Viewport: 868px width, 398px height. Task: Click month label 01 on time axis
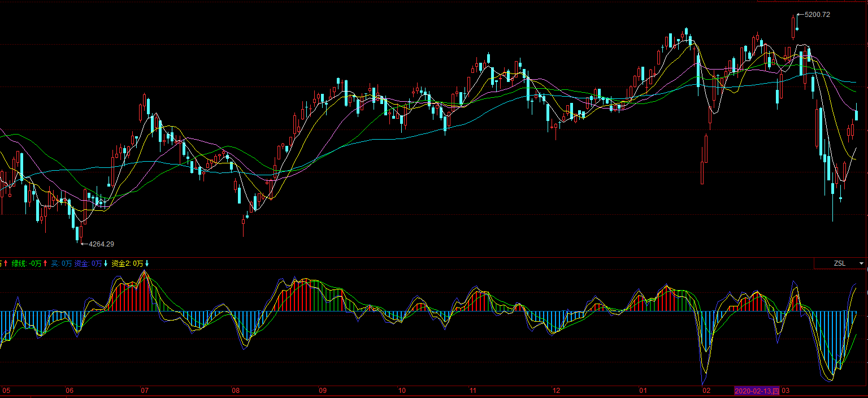(x=643, y=391)
